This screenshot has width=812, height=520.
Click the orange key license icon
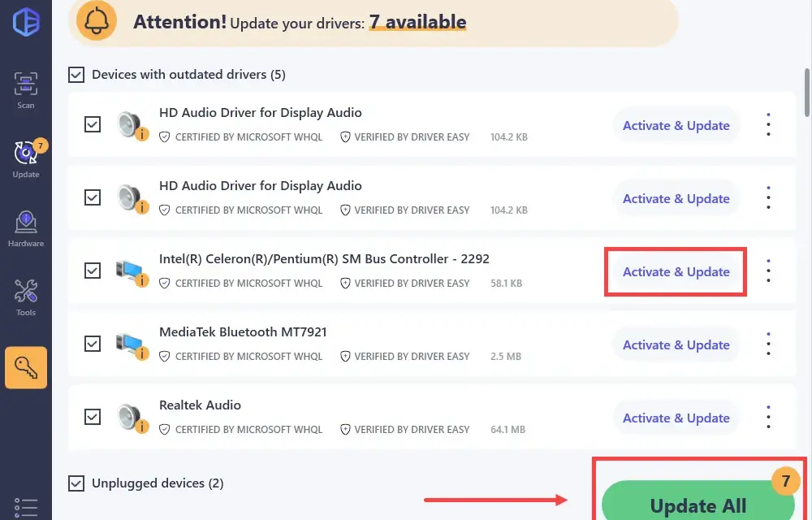click(26, 367)
